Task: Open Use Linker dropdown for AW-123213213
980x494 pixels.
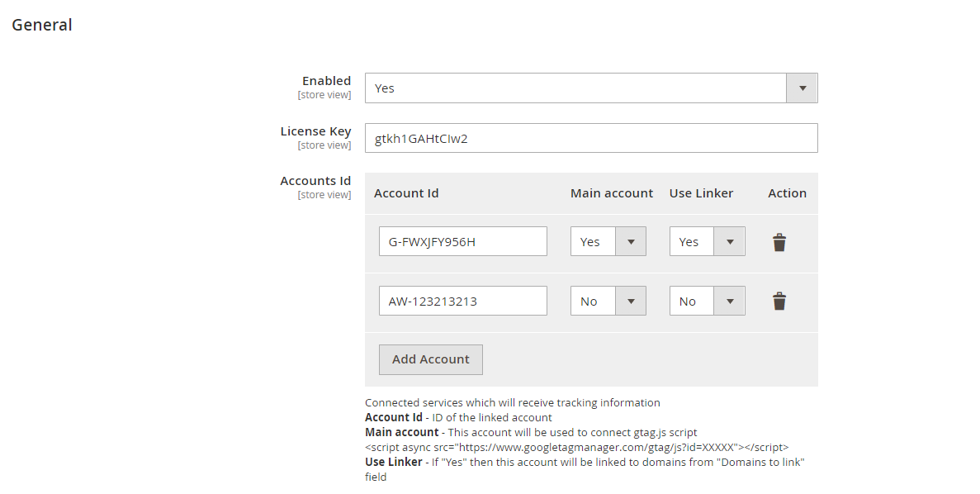Action: (707, 302)
